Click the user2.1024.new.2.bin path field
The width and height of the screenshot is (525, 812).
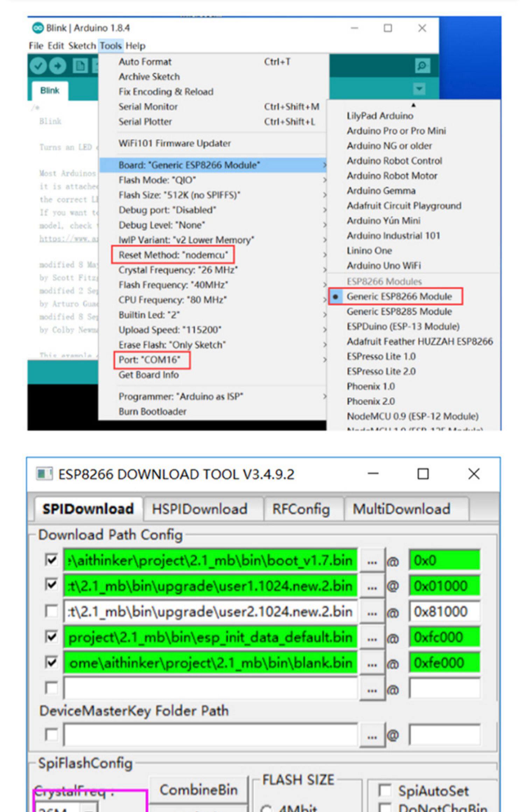(211, 611)
